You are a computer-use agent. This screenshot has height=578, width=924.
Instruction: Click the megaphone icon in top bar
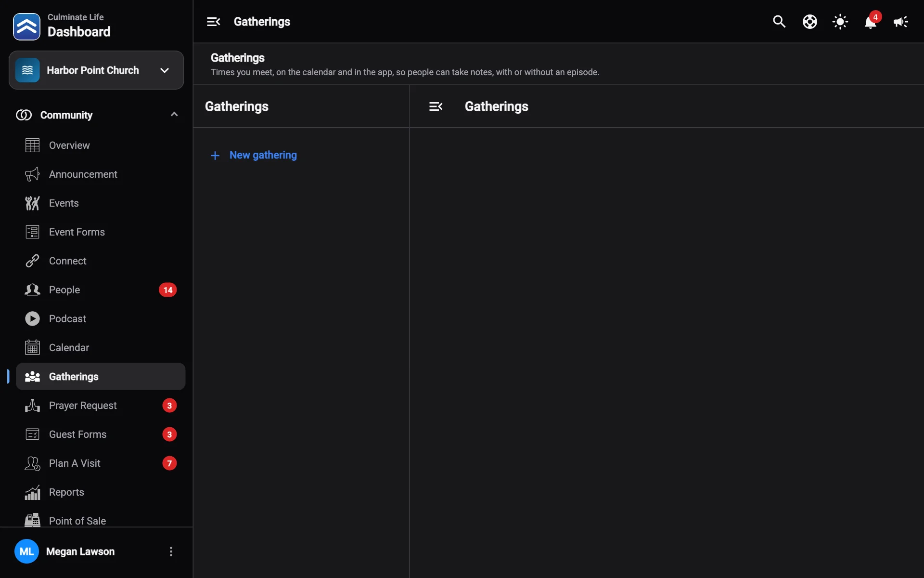coord(901,22)
